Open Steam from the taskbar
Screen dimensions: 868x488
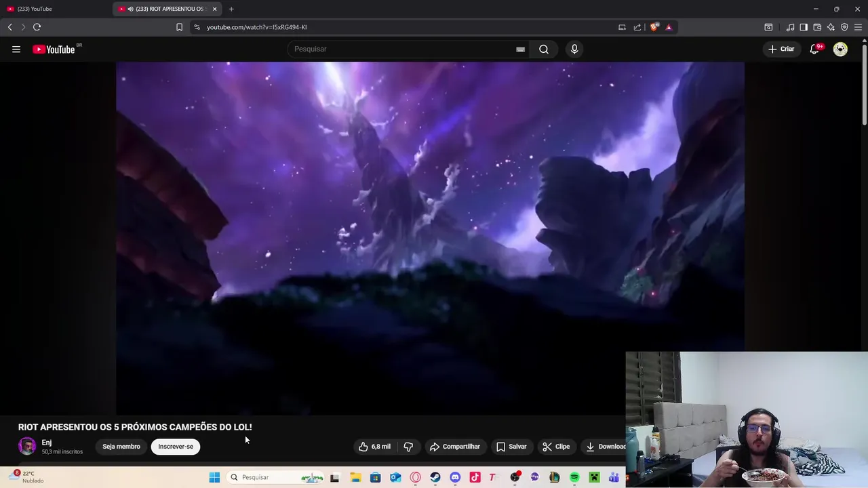point(435,477)
